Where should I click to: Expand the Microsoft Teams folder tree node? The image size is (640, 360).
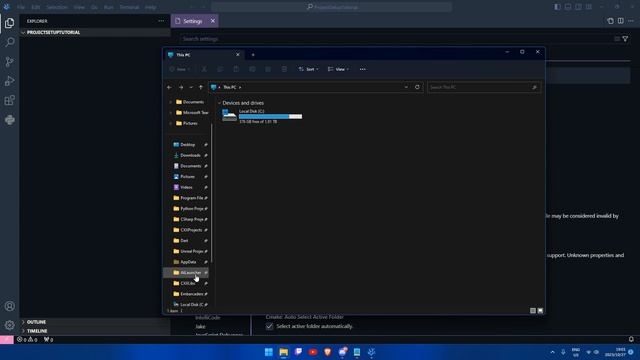171,113
